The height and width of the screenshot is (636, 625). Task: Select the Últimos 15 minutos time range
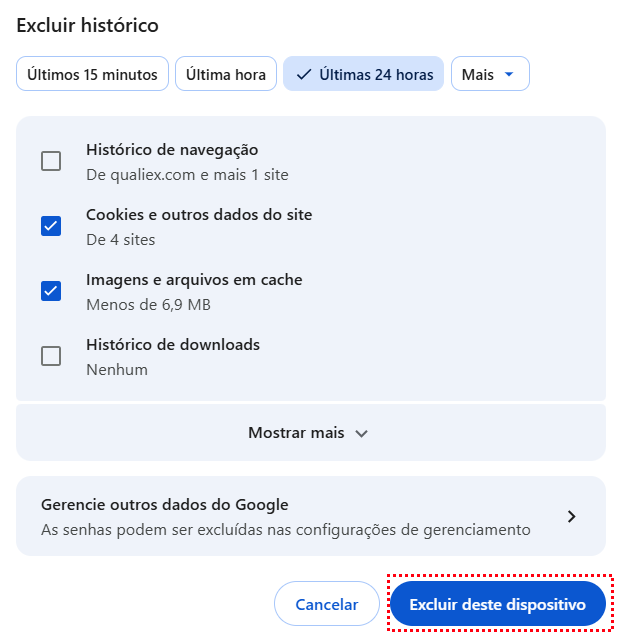point(92,74)
